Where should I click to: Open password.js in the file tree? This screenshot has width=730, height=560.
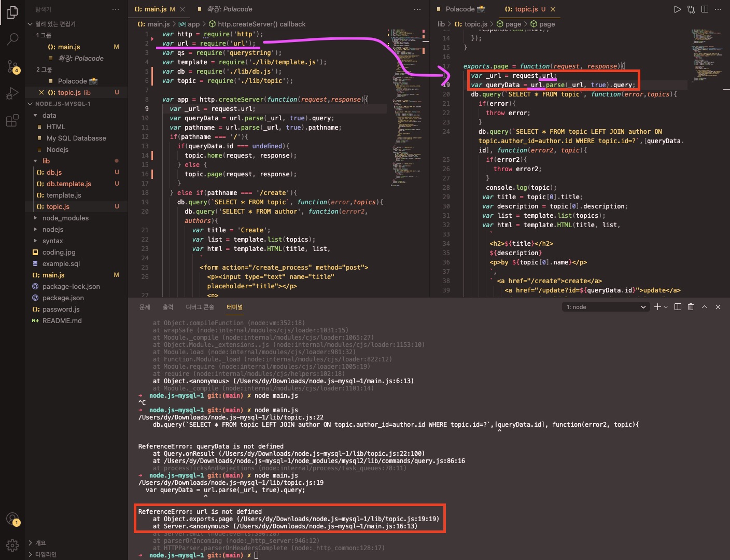(x=77, y=309)
